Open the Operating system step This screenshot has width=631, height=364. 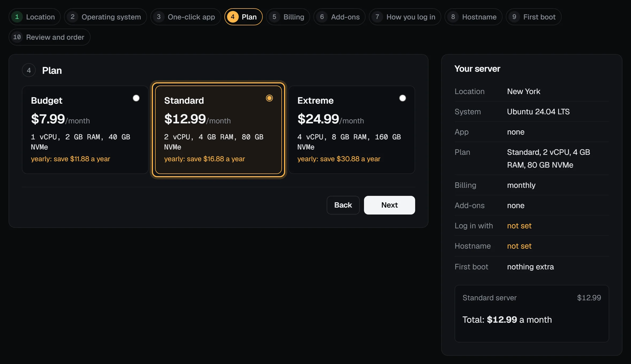106,17
